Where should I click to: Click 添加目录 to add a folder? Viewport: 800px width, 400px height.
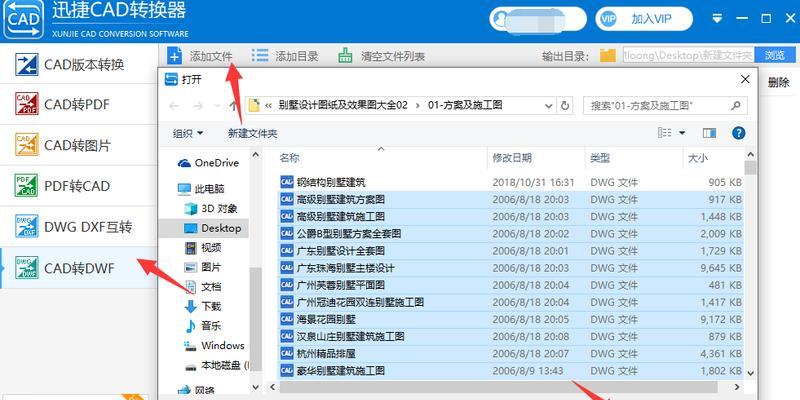[285, 56]
